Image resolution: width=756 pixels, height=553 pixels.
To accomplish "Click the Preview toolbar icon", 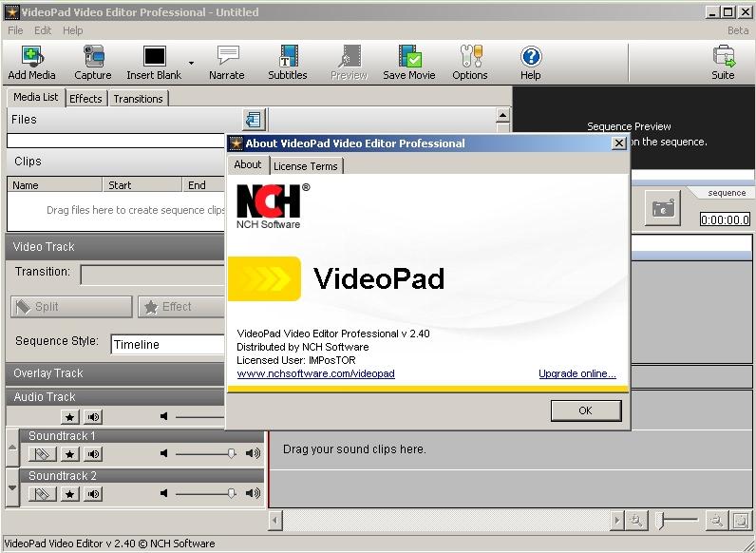I will [350, 56].
